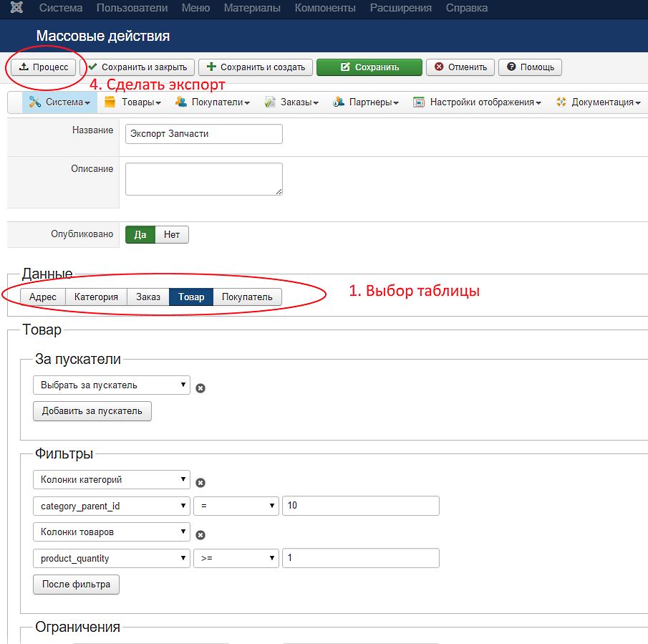Click the Покупатели users icon
This screenshot has height=644, width=648.
click(x=181, y=102)
